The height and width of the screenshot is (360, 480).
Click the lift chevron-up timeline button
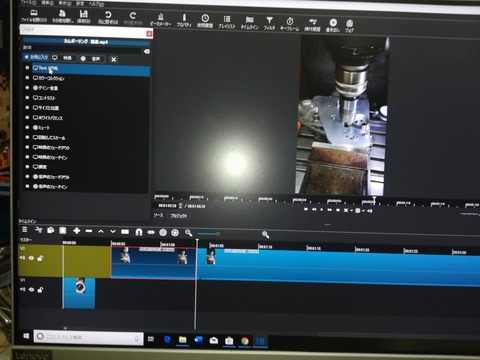(101, 231)
